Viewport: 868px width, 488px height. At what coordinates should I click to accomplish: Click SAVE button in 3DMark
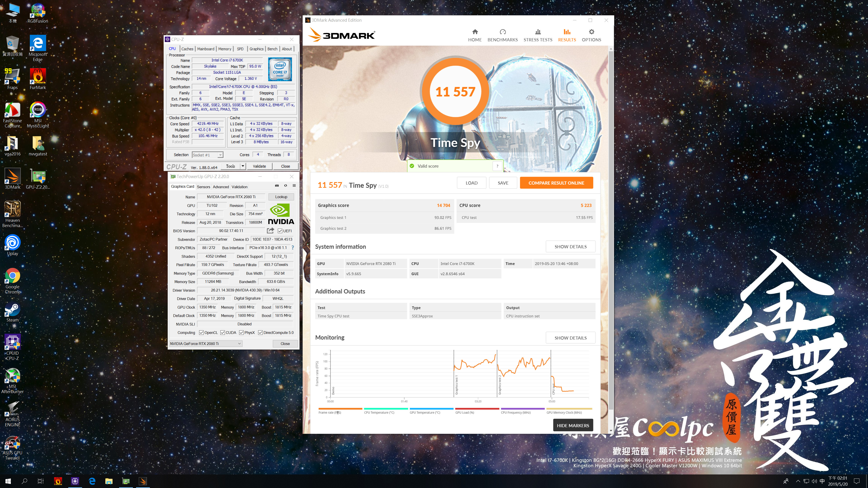pyautogui.click(x=503, y=183)
